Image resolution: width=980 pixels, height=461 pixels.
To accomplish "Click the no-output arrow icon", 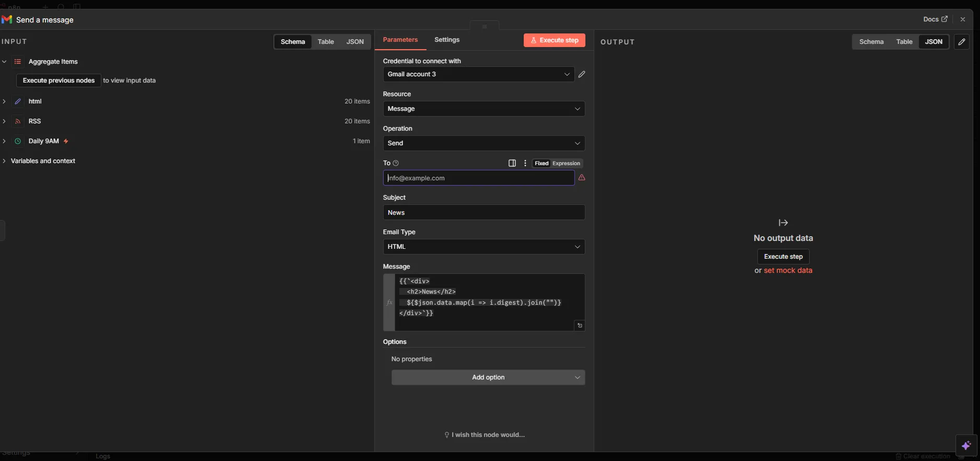I will (783, 223).
